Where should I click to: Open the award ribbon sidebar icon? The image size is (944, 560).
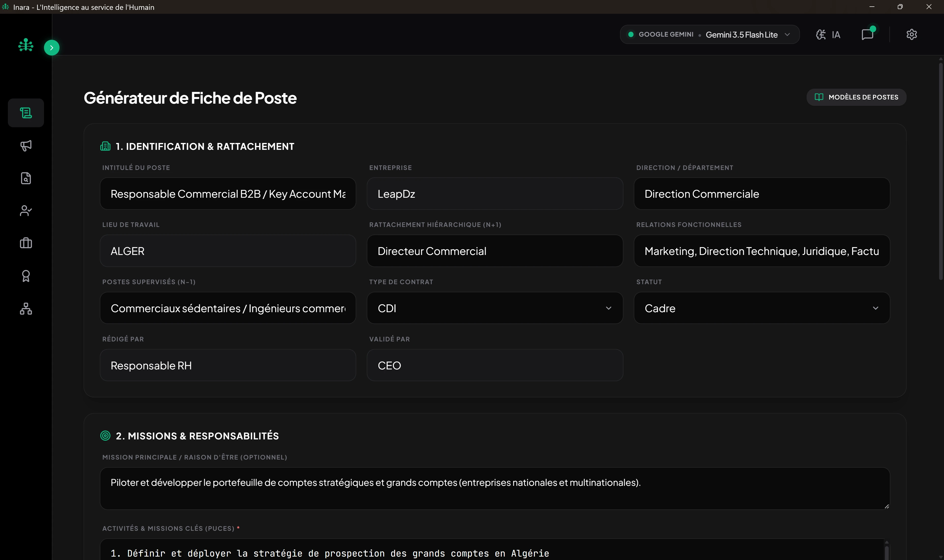[x=26, y=276]
